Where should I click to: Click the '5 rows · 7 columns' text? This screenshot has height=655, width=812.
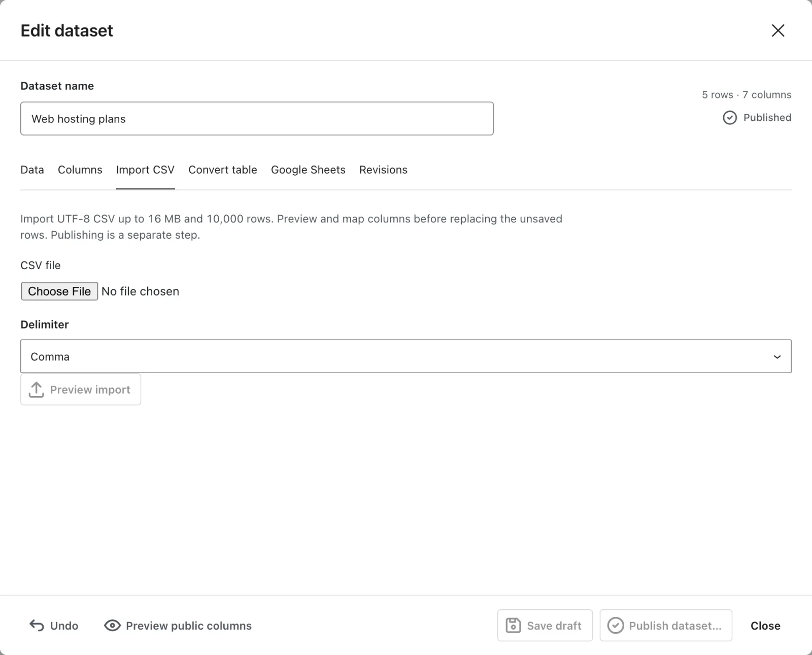tap(746, 95)
